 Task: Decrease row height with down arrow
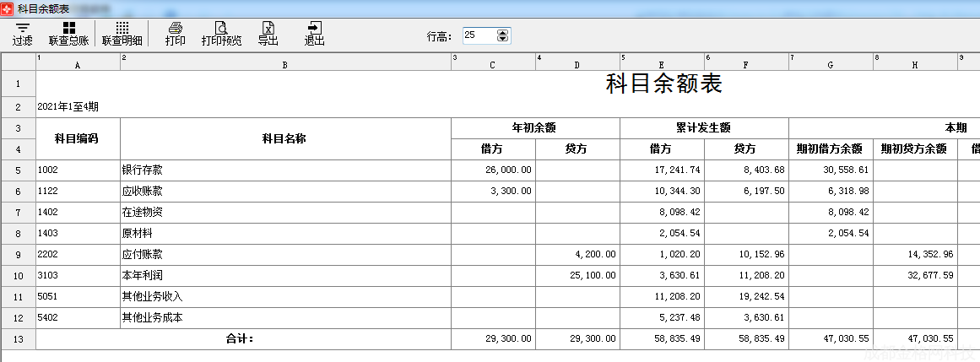[503, 39]
